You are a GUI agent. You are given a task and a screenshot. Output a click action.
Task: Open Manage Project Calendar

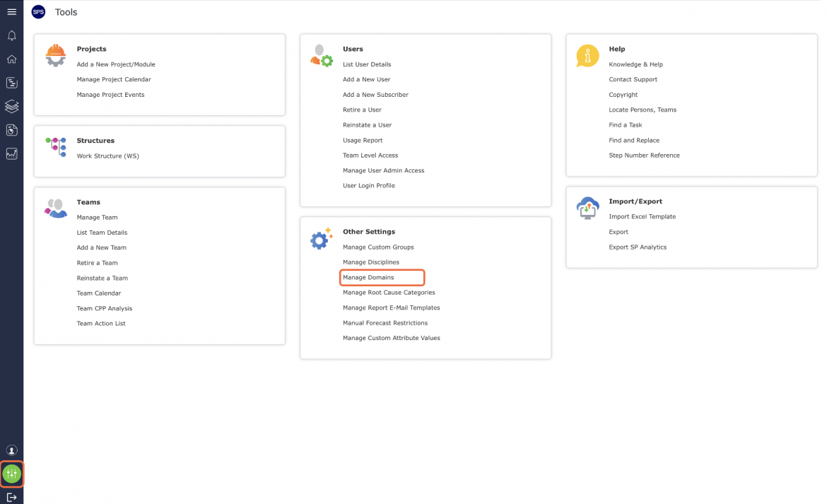(114, 80)
